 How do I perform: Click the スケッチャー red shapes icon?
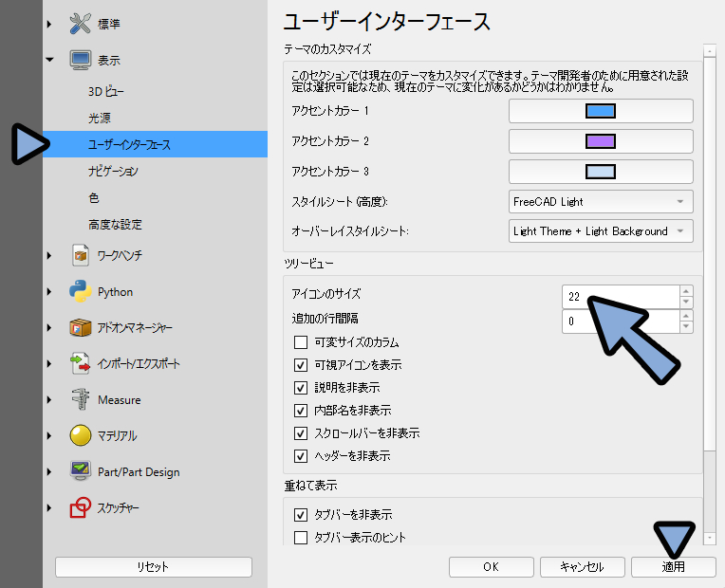(81, 507)
